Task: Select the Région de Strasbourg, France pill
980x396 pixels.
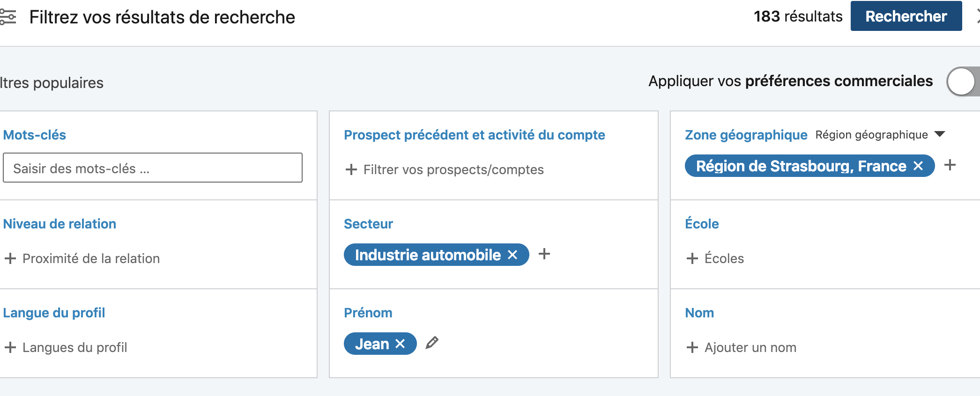Action: coord(801,166)
